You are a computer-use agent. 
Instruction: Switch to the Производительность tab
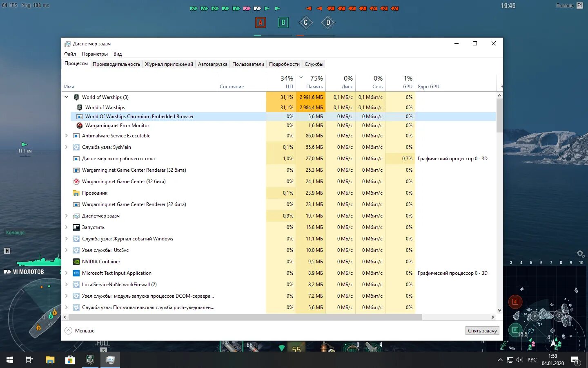116,64
